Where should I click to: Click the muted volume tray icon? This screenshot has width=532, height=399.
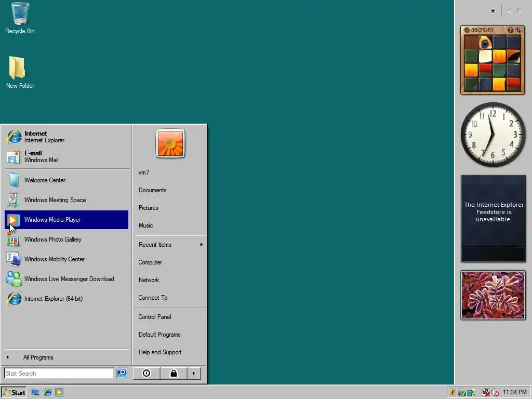495,393
